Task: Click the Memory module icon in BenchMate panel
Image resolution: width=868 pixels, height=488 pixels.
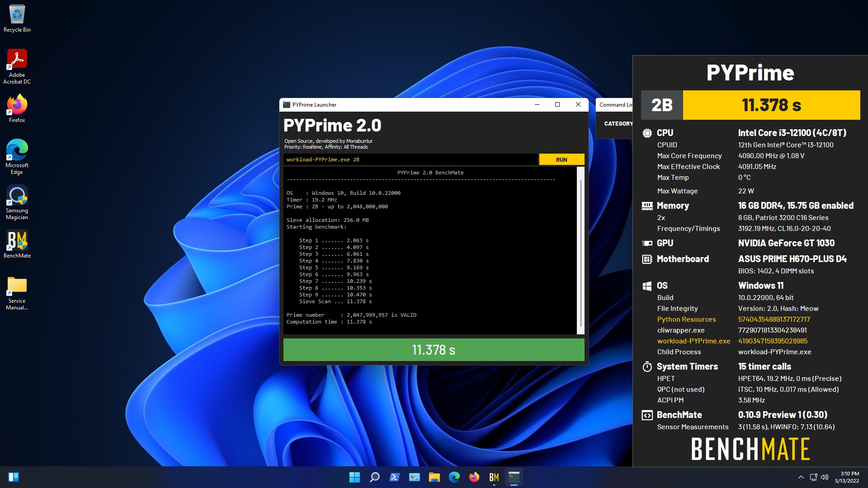Action: coord(647,206)
